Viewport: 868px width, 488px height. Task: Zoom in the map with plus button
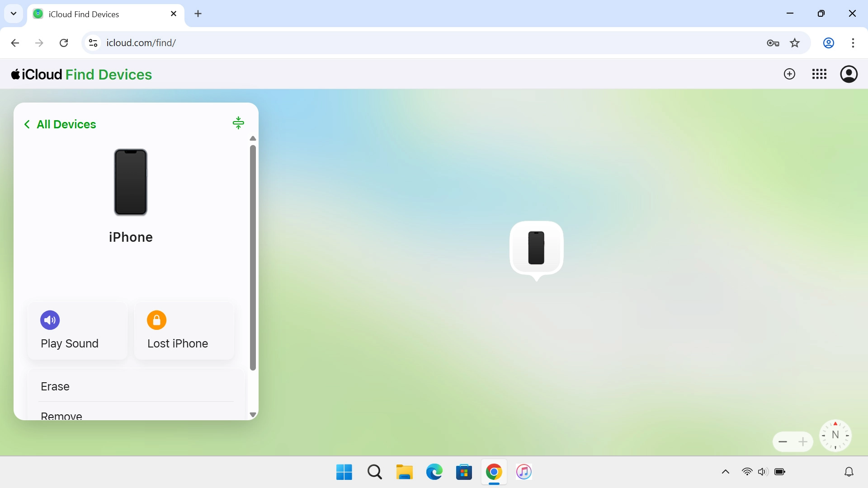pyautogui.click(x=803, y=442)
